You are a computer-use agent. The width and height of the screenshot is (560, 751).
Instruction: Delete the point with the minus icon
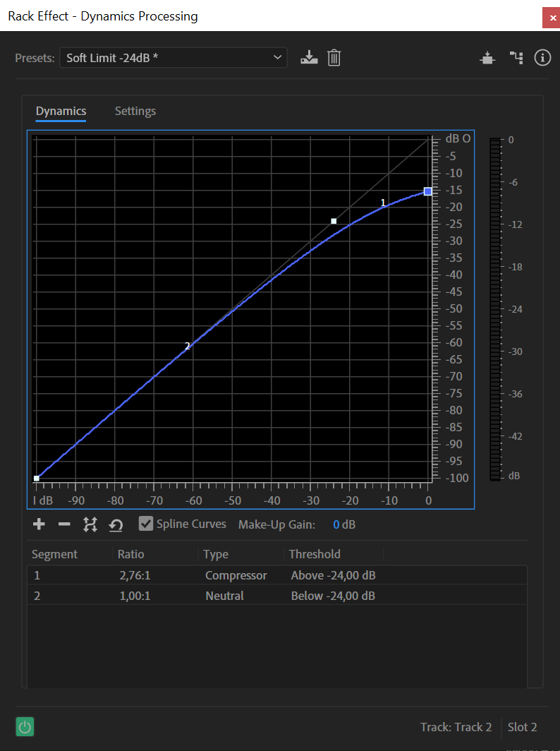point(64,524)
